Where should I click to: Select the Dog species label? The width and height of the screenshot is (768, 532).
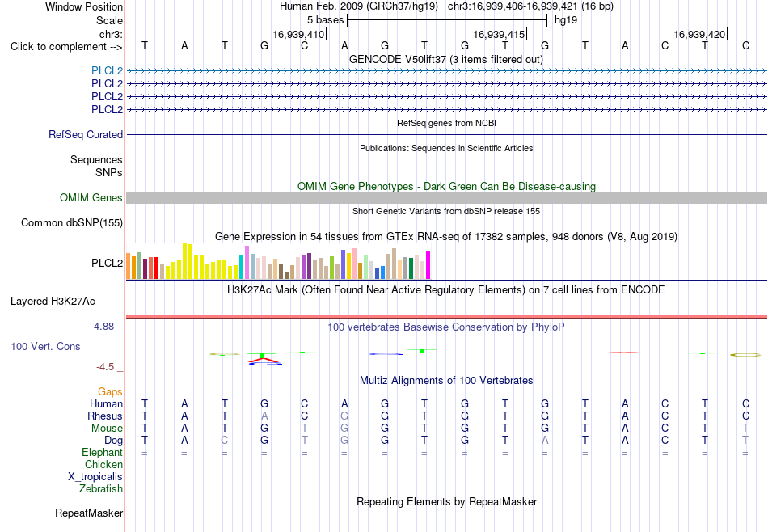[113, 441]
